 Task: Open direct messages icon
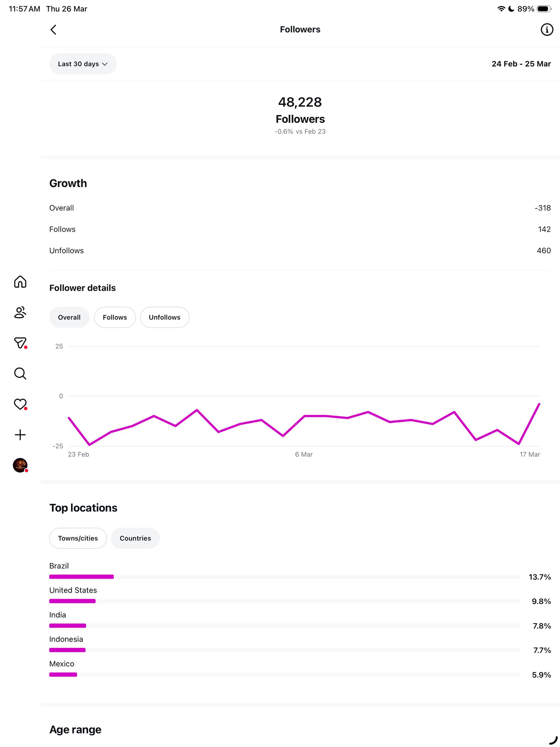[x=20, y=343]
